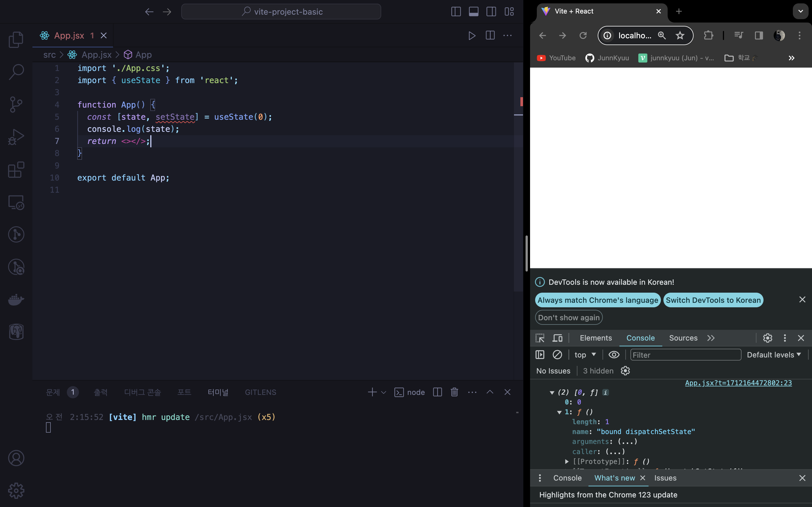The height and width of the screenshot is (507, 812).
Task: Click Switch DevTools to Korean button
Action: click(x=713, y=300)
